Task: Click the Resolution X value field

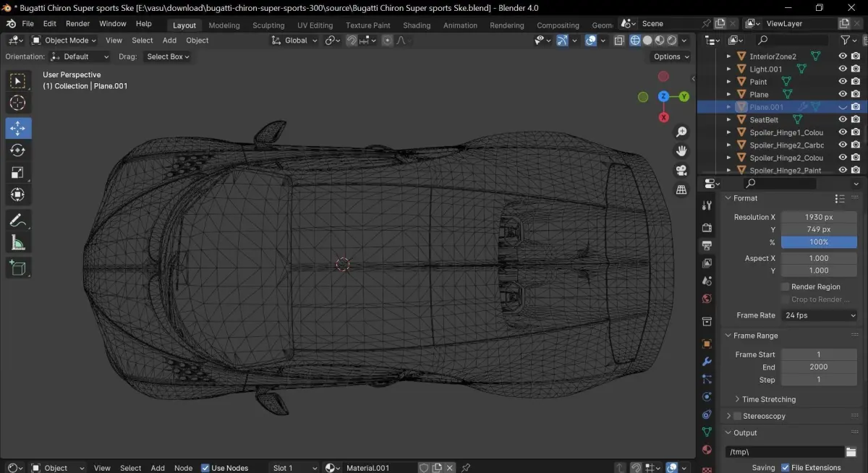Action: [x=819, y=217]
